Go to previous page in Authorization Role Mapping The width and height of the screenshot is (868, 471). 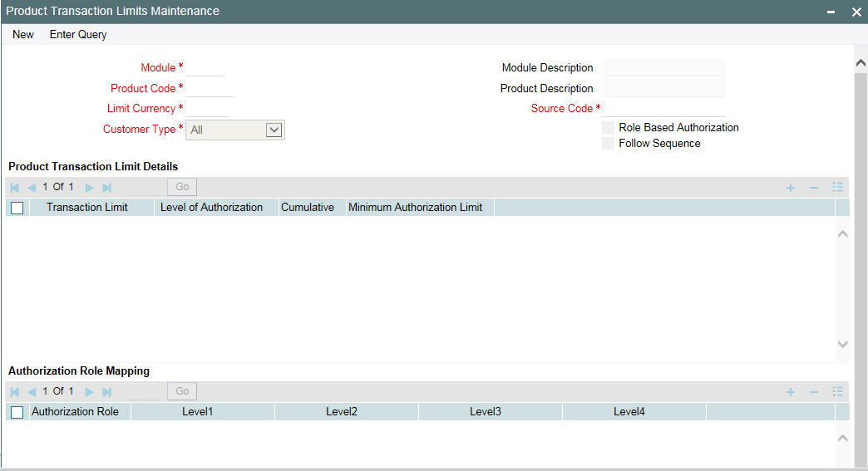pos(32,392)
